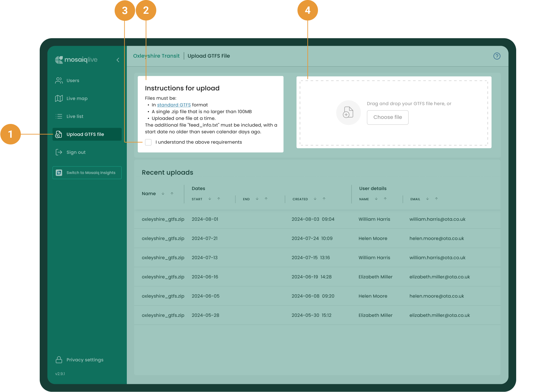The height and width of the screenshot is (392, 553).
Task: Sort Created column descending with down arrow
Action: tap(315, 199)
